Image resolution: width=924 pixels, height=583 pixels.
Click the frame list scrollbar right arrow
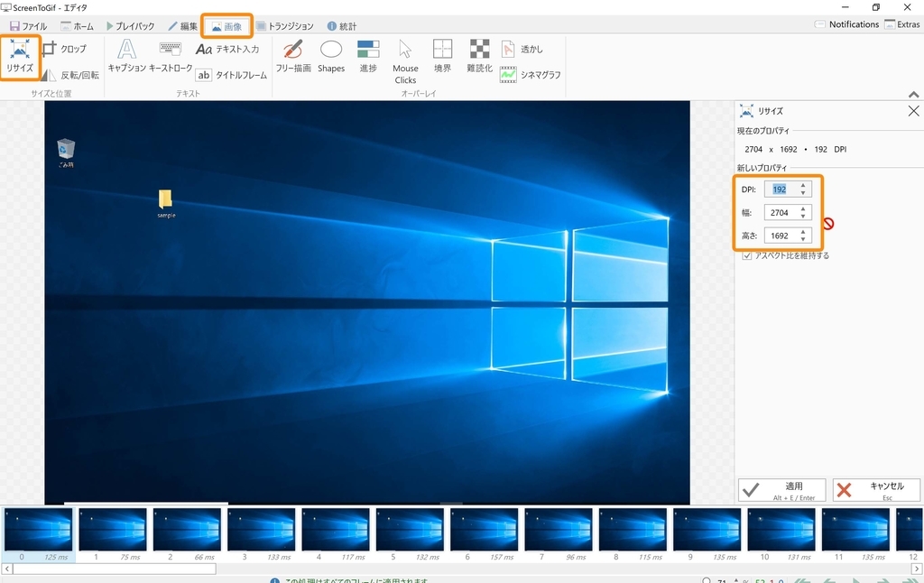[x=917, y=569]
